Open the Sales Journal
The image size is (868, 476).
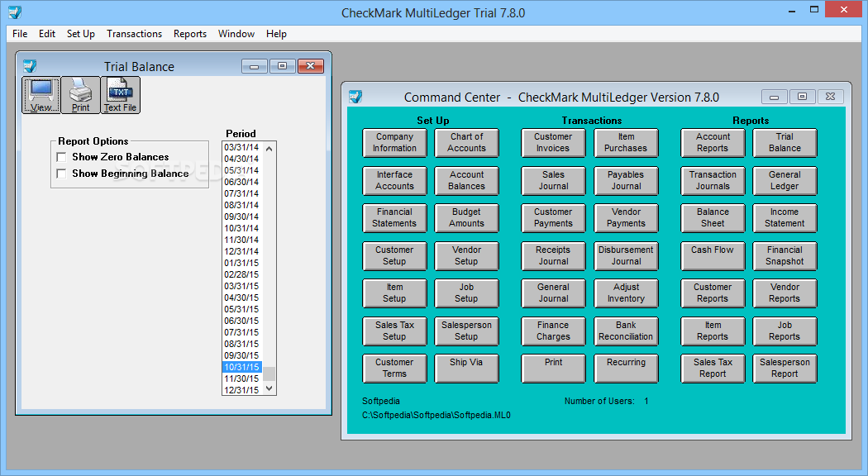[553, 180]
